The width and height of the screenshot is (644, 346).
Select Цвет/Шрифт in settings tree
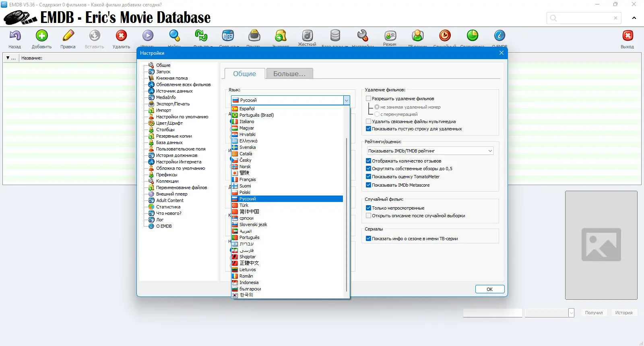tap(169, 123)
